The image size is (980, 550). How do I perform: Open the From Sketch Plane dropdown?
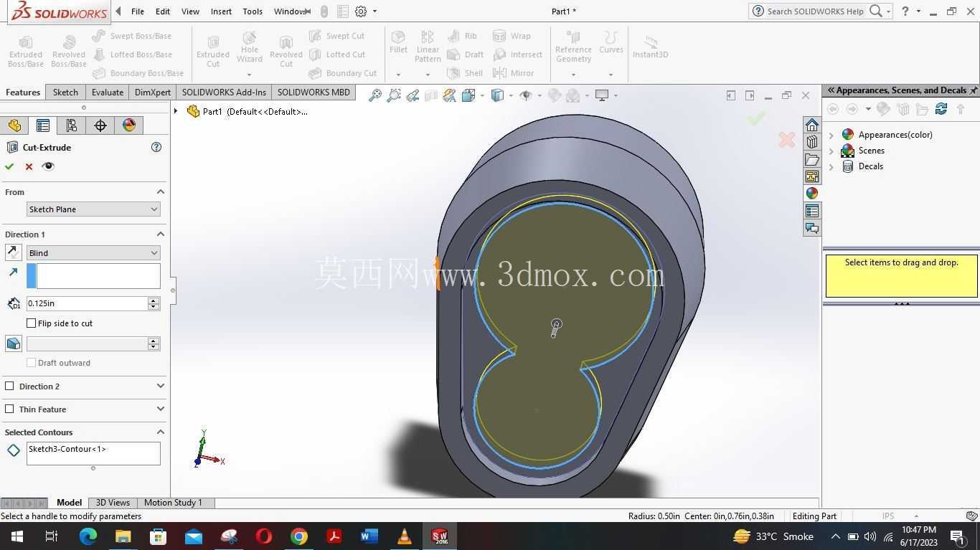click(x=93, y=209)
